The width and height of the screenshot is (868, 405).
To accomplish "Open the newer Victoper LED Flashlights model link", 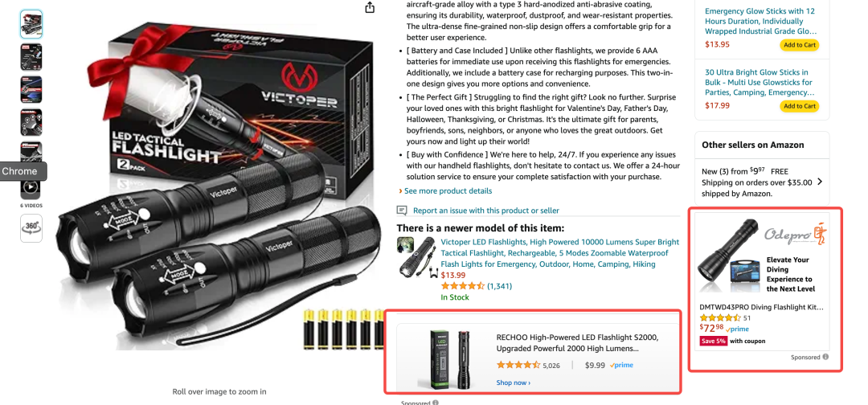I will click(x=559, y=253).
